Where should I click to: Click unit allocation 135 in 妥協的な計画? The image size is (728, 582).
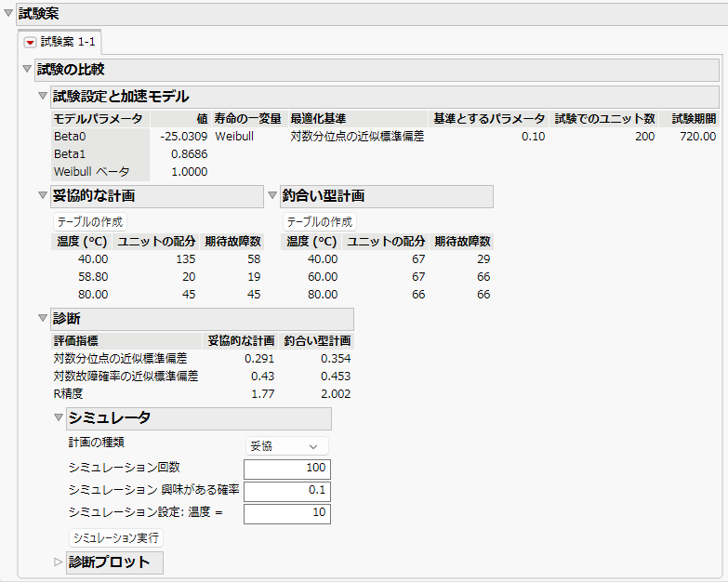point(186,259)
